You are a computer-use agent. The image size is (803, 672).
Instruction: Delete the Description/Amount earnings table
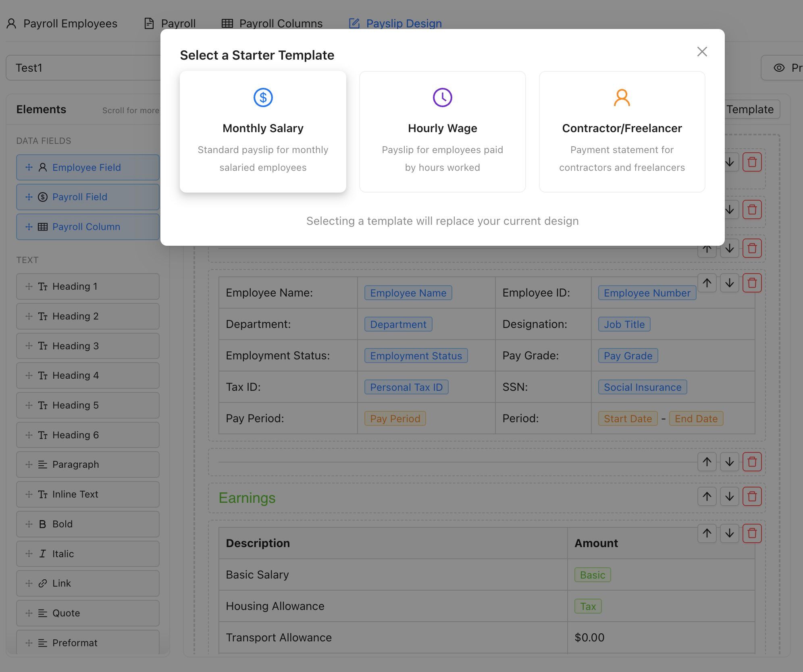click(x=752, y=533)
